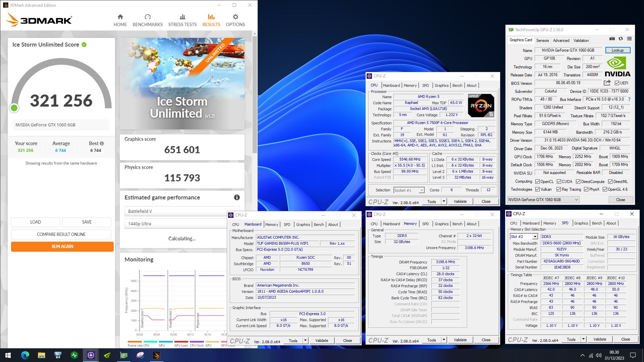Expand the Tools arrow in CPU-Z Mainboard window
644x362 pixels.
[x=305, y=341]
